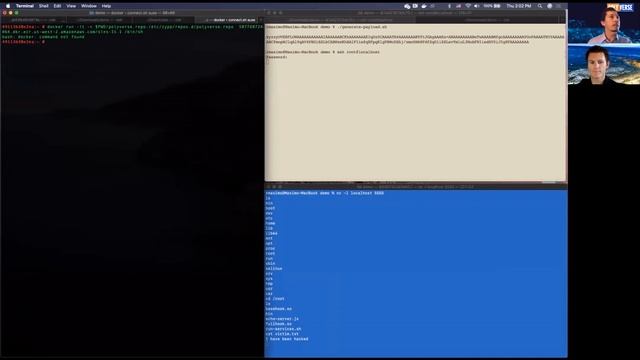This screenshot has height=360, width=640.
Task: Open the Help menu
Action: (106, 6)
